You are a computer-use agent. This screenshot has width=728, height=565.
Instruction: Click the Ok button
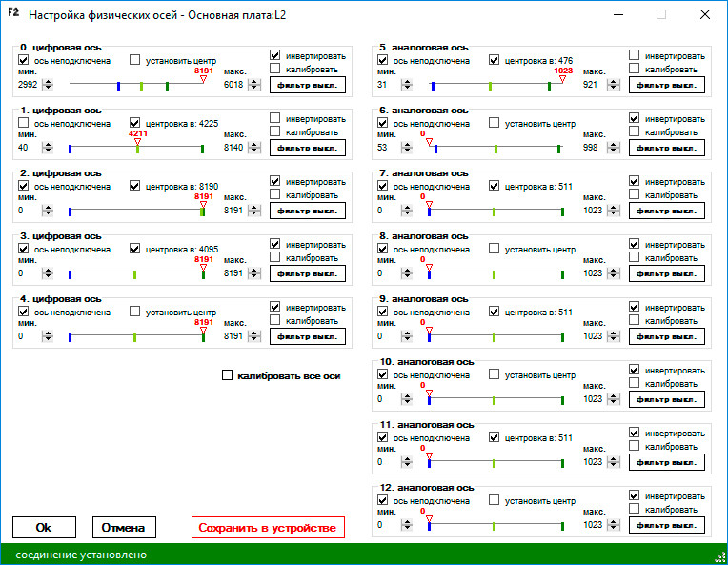(x=44, y=528)
